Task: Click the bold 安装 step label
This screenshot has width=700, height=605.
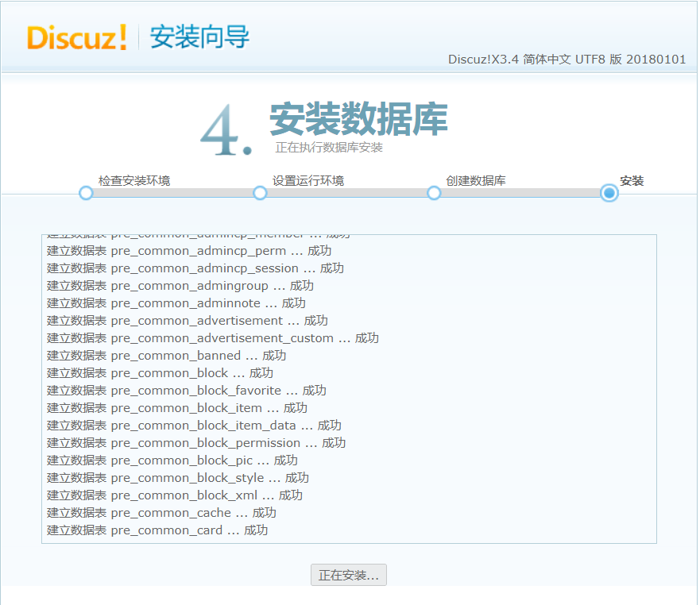Action: (x=632, y=181)
